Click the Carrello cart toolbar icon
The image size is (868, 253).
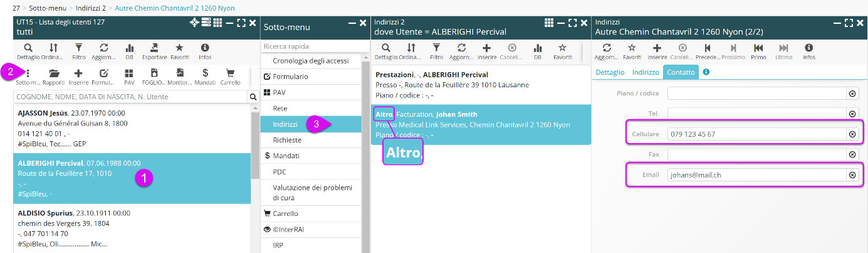point(229,73)
